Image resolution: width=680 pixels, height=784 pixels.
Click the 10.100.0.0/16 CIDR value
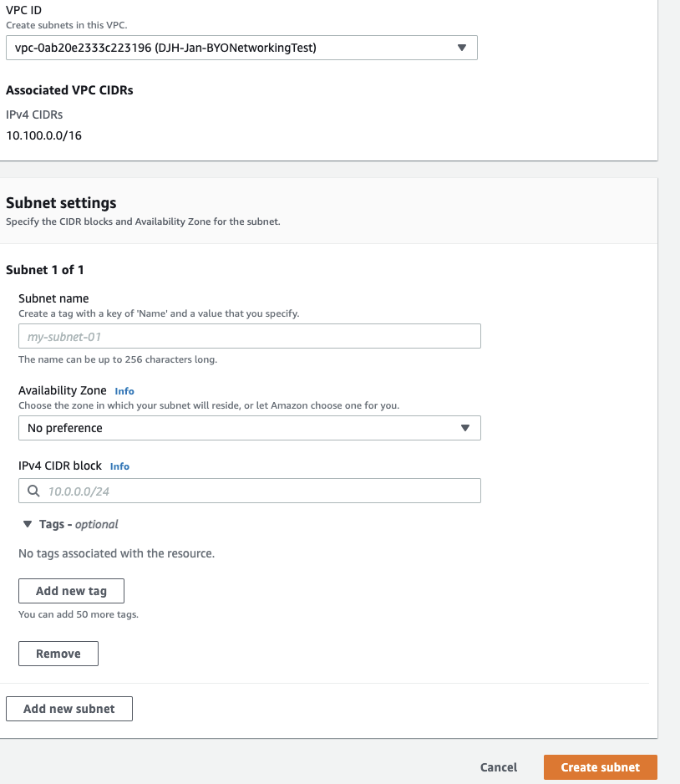(43, 134)
